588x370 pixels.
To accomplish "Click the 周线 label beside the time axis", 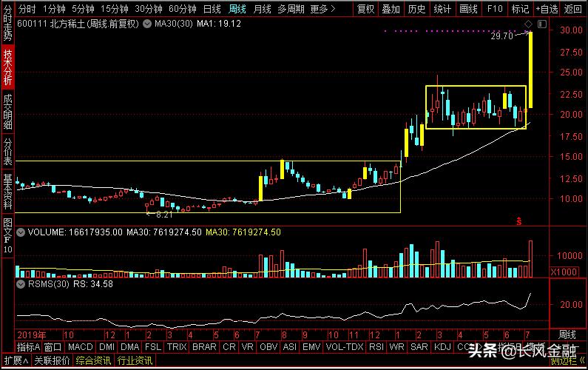I will point(567,334).
